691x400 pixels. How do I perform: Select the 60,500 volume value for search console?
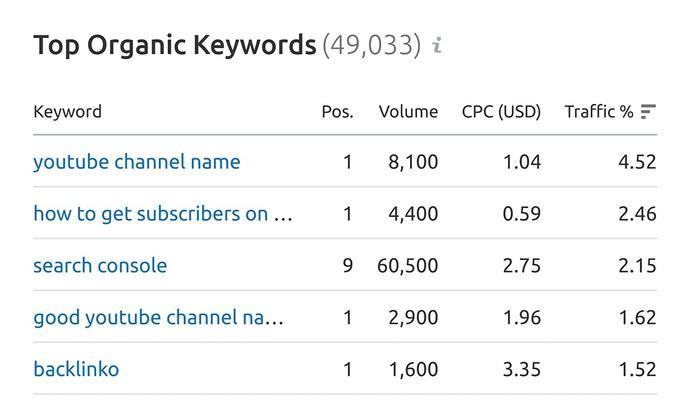(x=408, y=266)
